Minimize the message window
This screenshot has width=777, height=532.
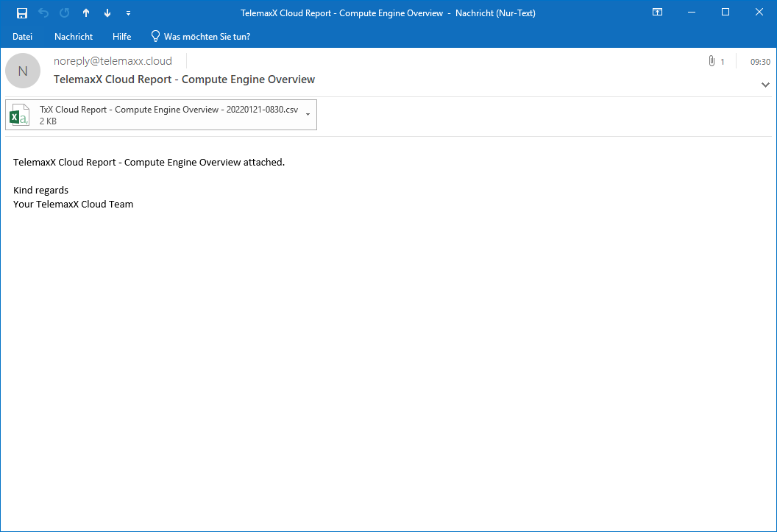(692, 13)
